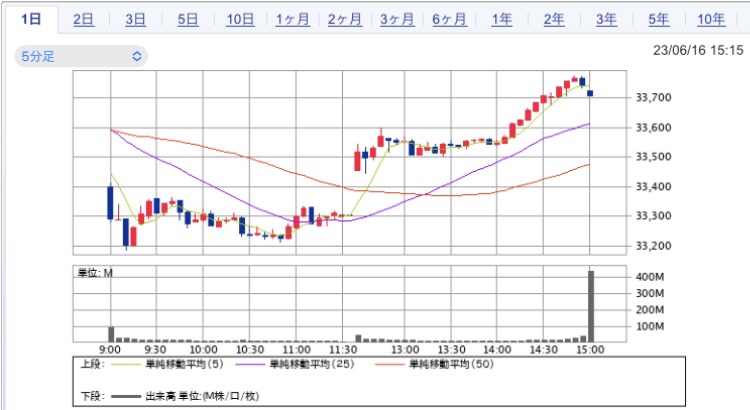750x410 pixels.
Task: Click the 10:30 time axis label
Action: [250, 350]
